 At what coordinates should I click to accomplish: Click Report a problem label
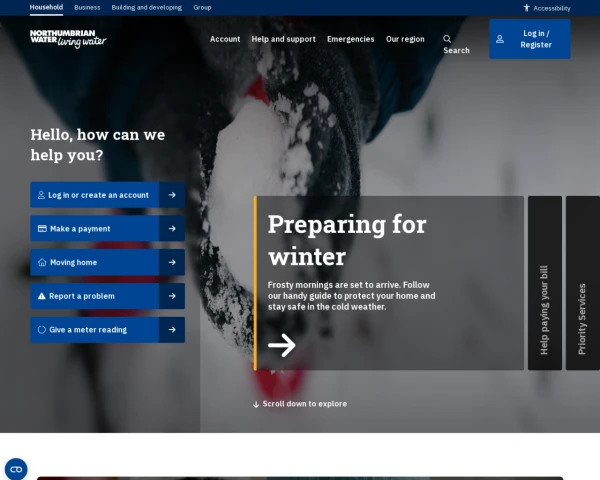point(82,296)
